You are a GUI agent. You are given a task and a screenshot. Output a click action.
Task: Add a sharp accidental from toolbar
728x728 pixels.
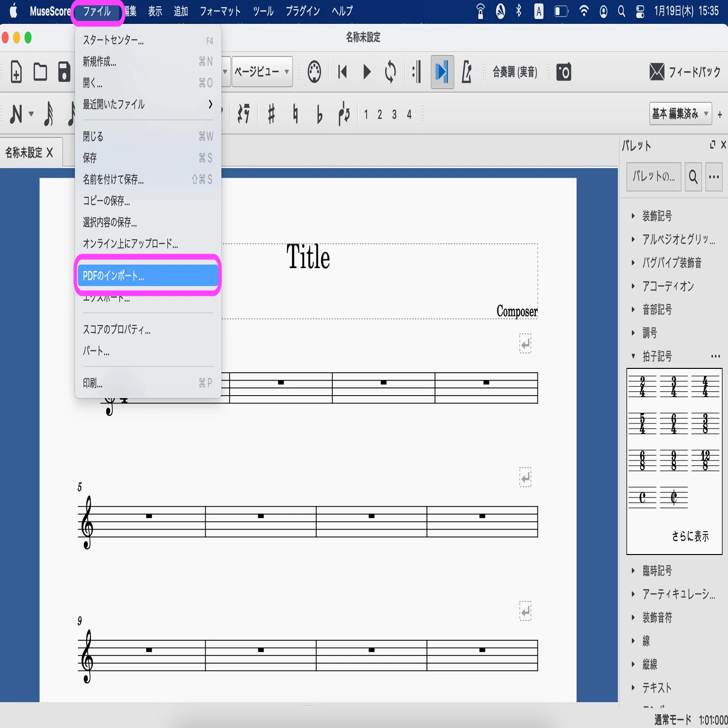[271, 114]
